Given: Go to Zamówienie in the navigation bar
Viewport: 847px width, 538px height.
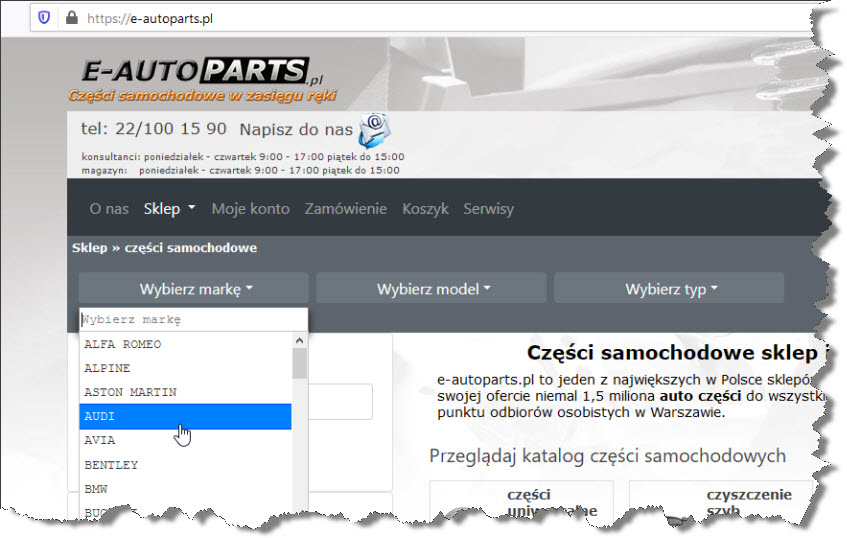Looking at the screenshot, I should click(x=346, y=209).
